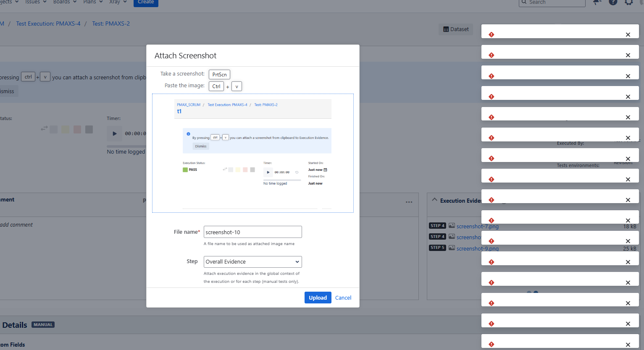Click the Dataset button
Viewport: 644px width, 350px height.
pyautogui.click(x=456, y=29)
